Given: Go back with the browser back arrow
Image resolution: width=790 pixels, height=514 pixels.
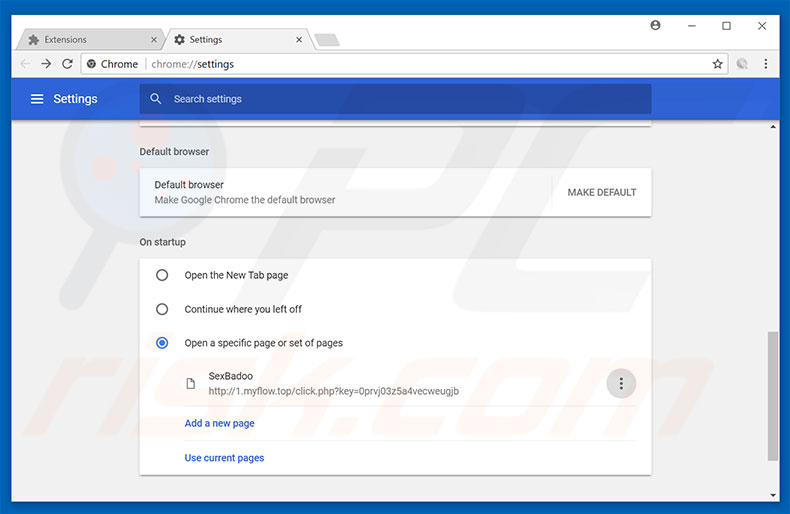Looking at the screenshot, I should (x=25, y=64).
